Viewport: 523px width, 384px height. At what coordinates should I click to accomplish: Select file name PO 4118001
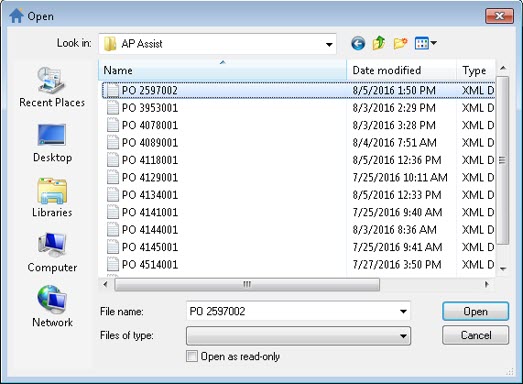(150, 160)
